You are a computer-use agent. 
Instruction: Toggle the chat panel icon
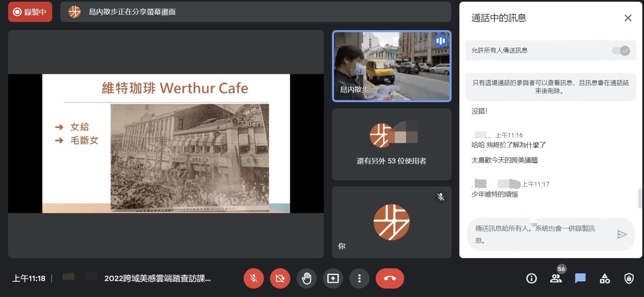click(x=580, y=278)
